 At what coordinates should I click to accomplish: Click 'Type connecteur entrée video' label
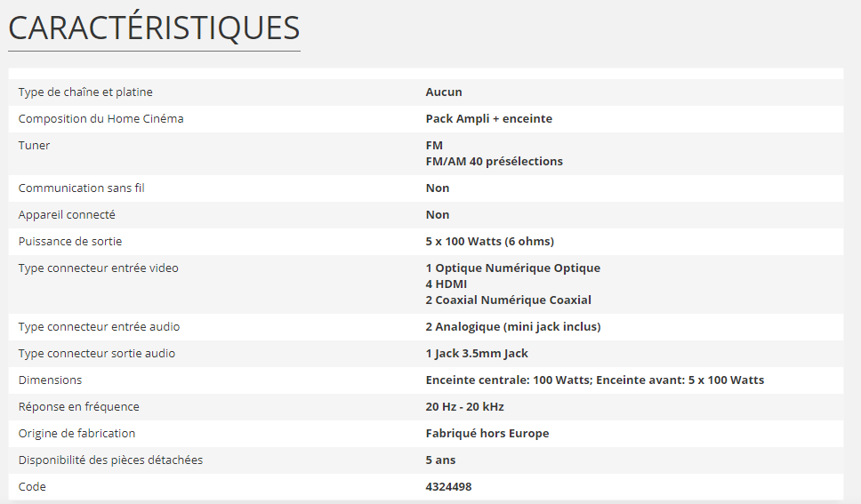[98, 268]
